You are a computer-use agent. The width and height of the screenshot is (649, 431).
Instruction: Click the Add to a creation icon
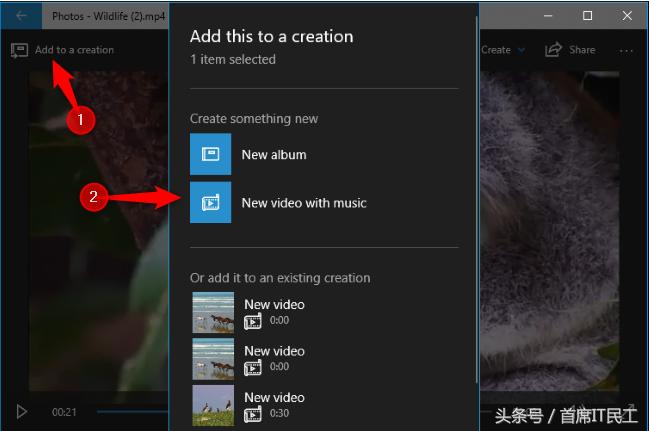(x=19, y=51)
